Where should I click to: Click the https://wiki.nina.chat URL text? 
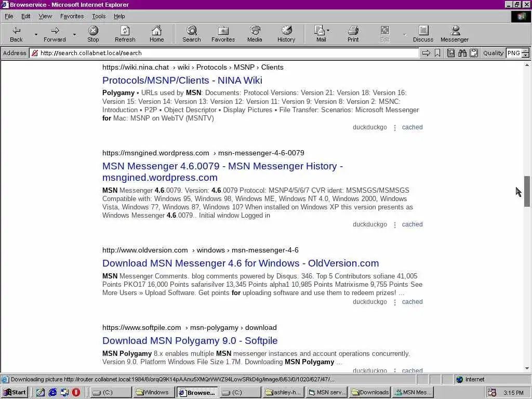point(136,67)
